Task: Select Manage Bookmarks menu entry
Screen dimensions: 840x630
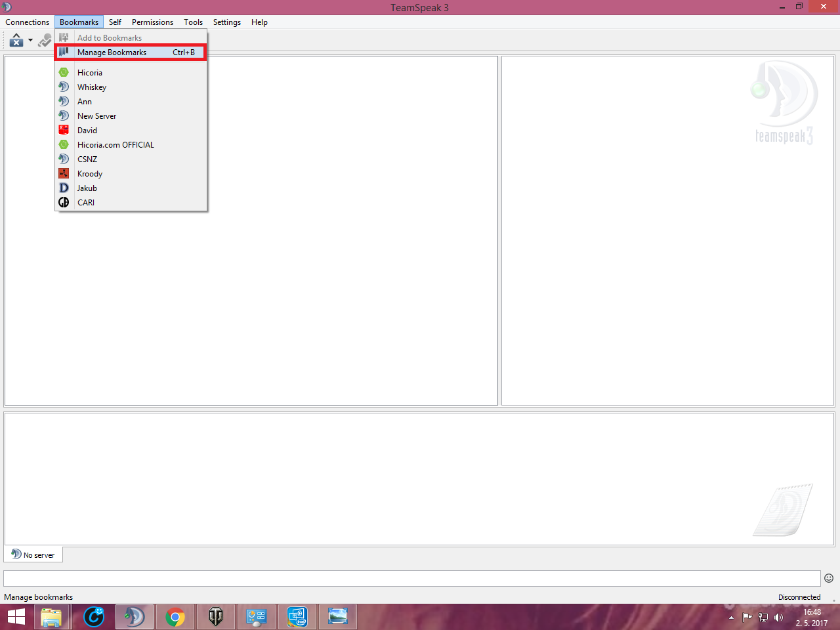Action: [x=131, y=52]
